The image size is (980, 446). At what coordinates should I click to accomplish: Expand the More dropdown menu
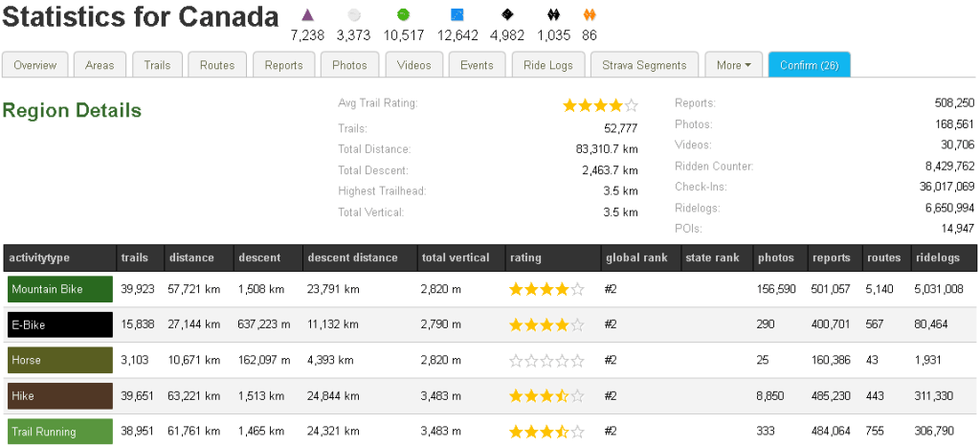click(x=734, y=65)
